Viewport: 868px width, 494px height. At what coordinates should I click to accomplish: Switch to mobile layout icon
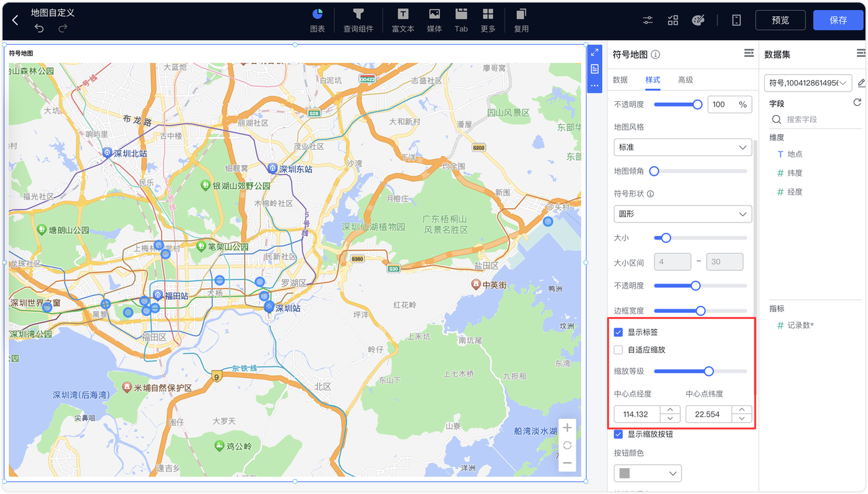736,20
